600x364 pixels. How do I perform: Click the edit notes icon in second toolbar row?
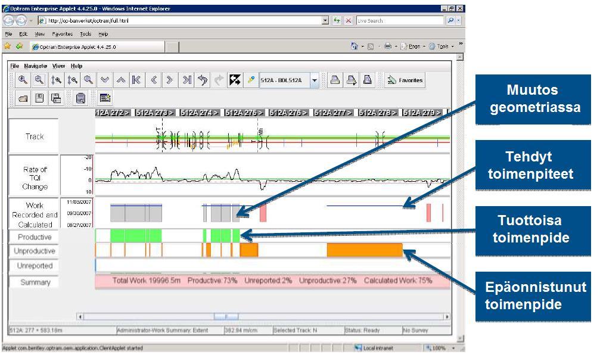tap(105, 98)
